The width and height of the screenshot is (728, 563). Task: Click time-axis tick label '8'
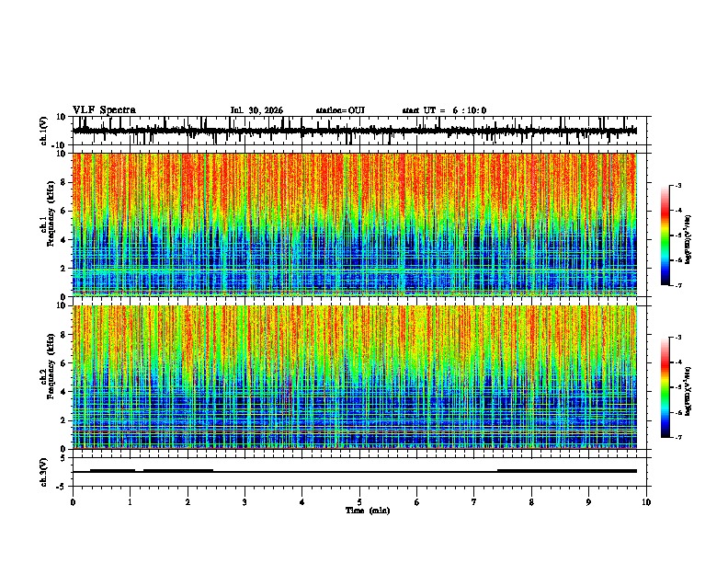point(531,502)
